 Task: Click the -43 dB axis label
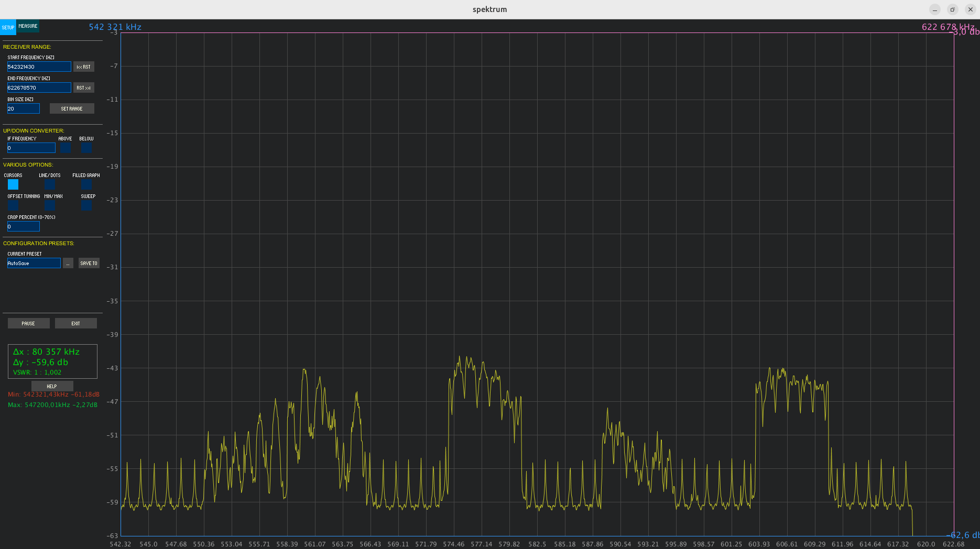pos(113,368)
